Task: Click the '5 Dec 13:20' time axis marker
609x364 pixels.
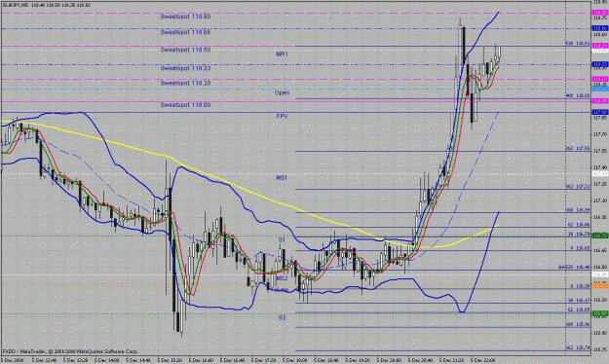Action: tap(76, 360)
